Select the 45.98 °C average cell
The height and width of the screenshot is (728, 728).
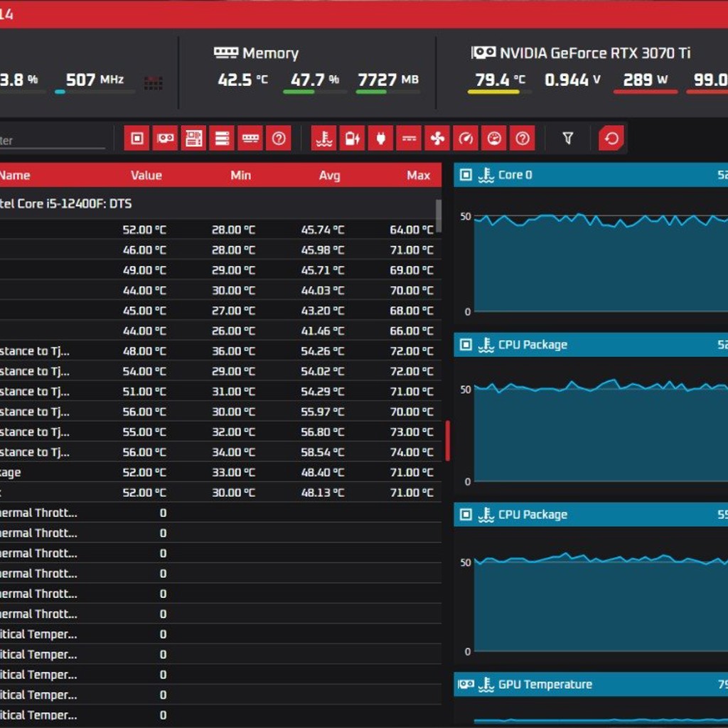[x=323, y=250]
